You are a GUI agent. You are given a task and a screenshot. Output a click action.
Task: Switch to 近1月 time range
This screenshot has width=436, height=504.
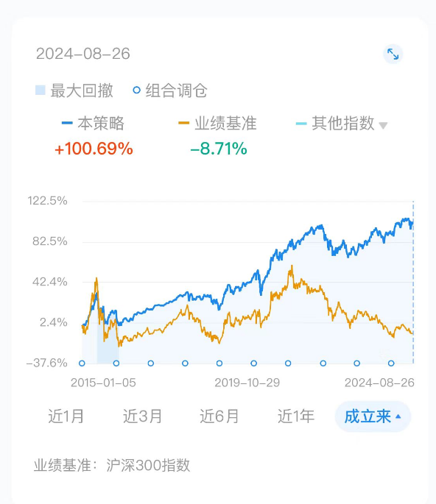[66, 416]
